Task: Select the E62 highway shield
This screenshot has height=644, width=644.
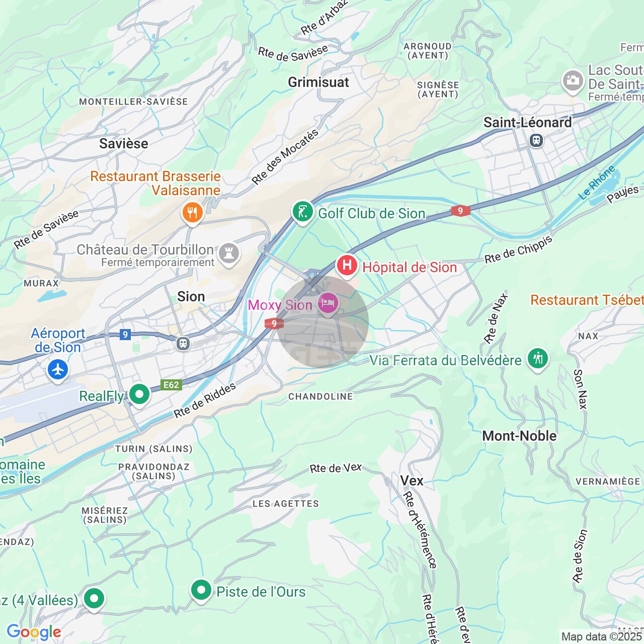Action: click(171, 385)
